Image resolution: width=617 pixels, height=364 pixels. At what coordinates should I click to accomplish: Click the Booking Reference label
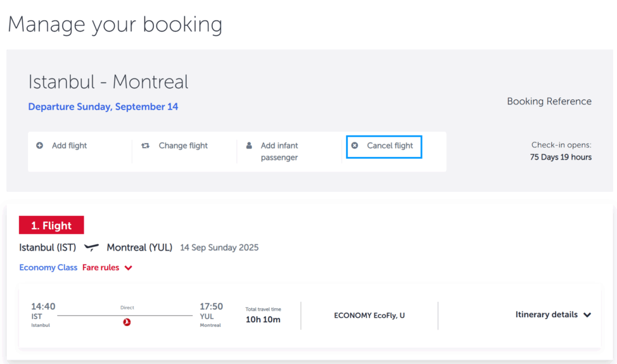[x=549, y=101]
